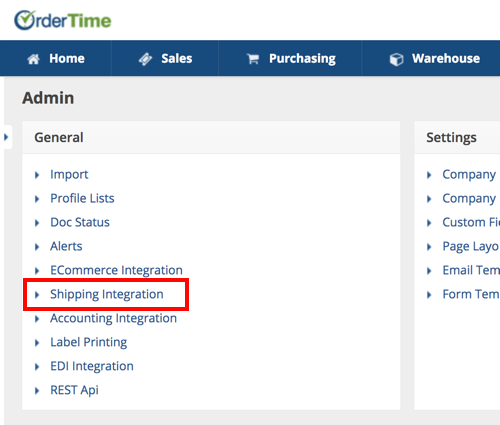This screenshot has height=425, width=500.
Task: Click the Warehouse box icon
Action: pyautogui.click(x=396, y=59)
